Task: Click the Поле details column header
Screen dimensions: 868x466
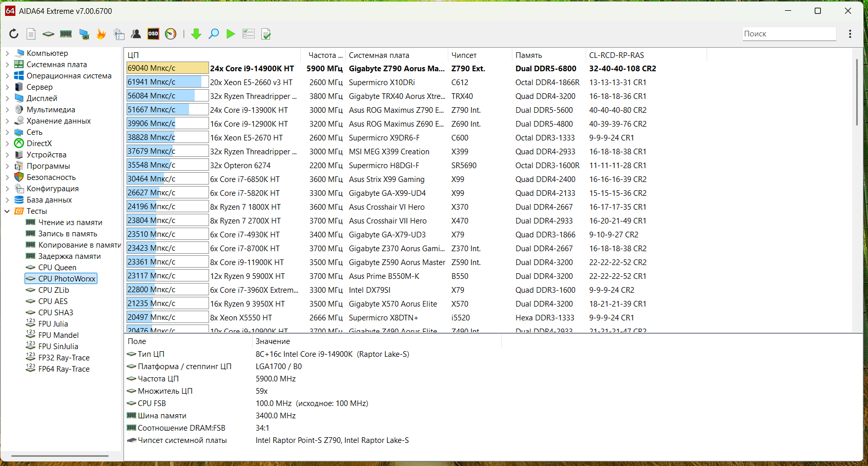Action: (x=189, y=341)
